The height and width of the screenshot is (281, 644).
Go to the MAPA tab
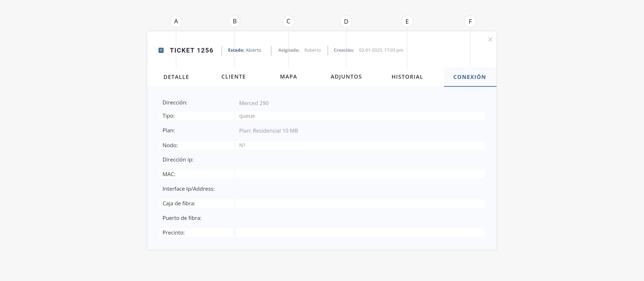tap(289, 77)
